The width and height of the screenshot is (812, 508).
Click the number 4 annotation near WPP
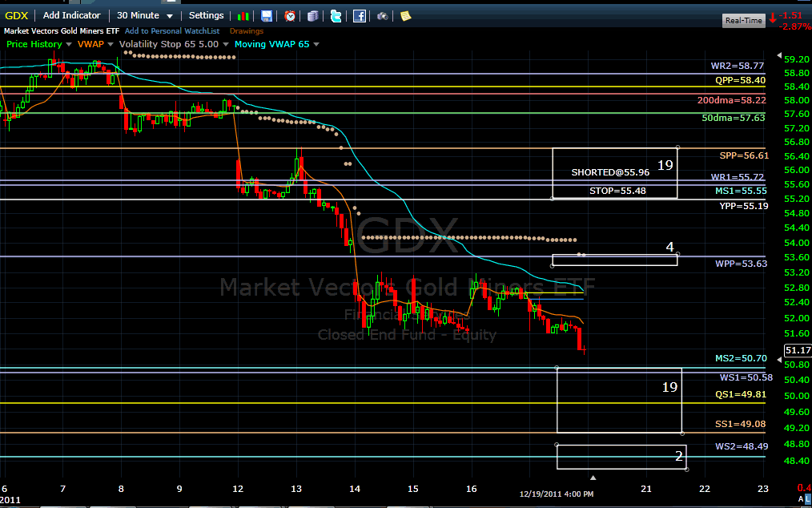[x=669, y=247]
